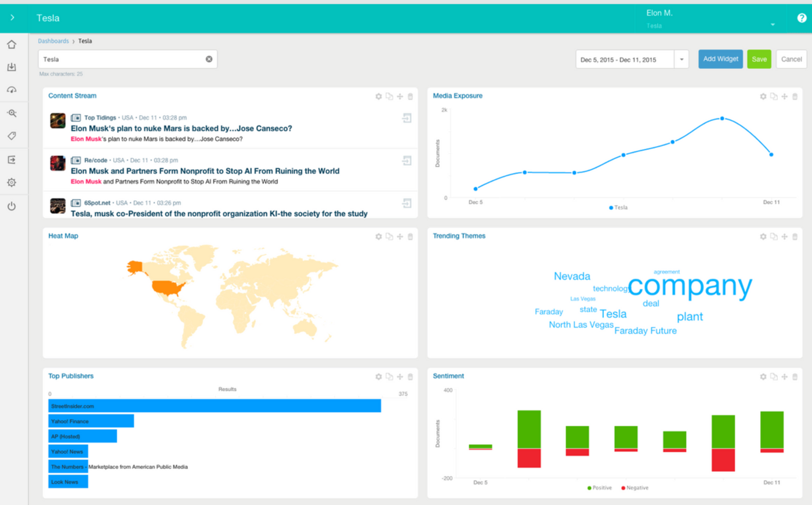The width and height of the screenshot is (812, 505).
Task: Open the dashboards gauge icon in sidebar
Action: pyautogui.click(x=12, y=90)
